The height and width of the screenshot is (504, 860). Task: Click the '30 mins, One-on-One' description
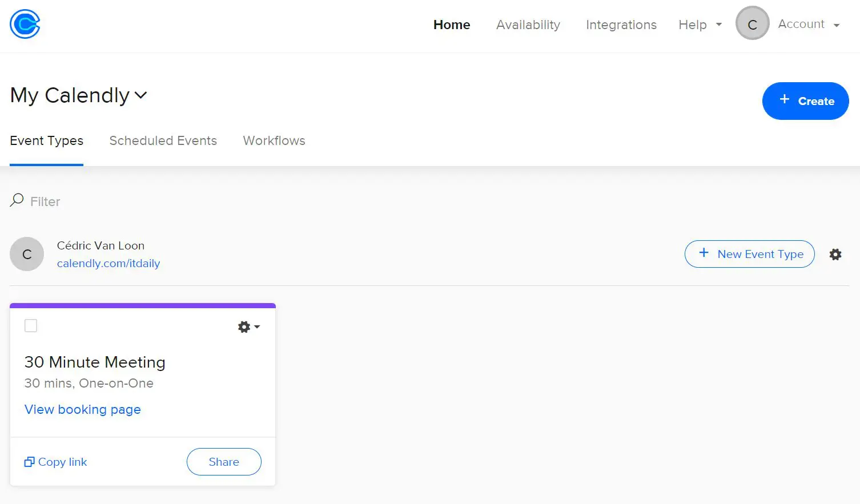click(x=89, y=383)
